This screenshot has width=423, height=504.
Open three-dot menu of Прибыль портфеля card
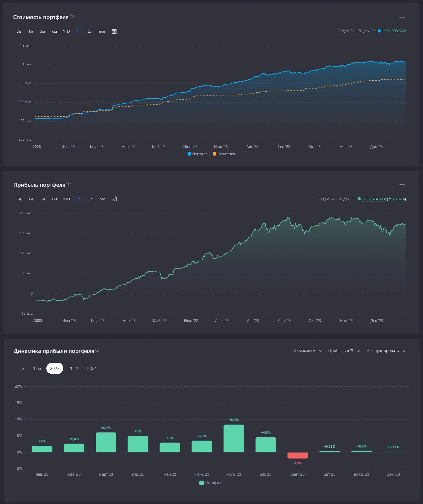(402, 185)
